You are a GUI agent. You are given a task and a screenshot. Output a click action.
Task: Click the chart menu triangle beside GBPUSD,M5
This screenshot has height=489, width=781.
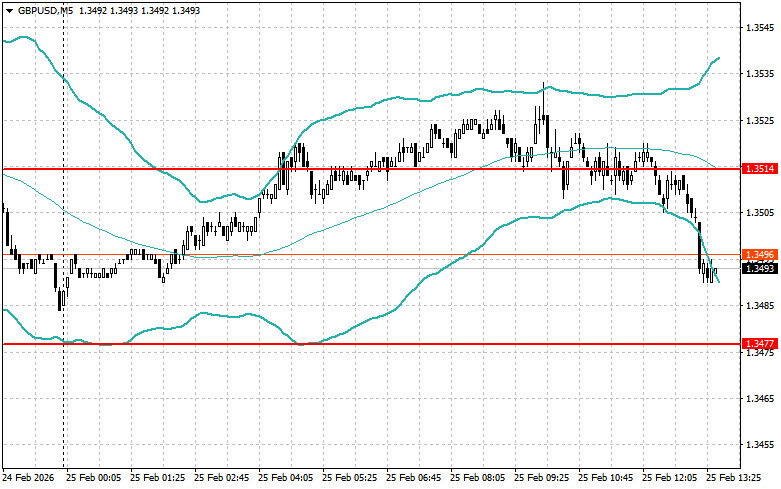click(x=9, y=10)
